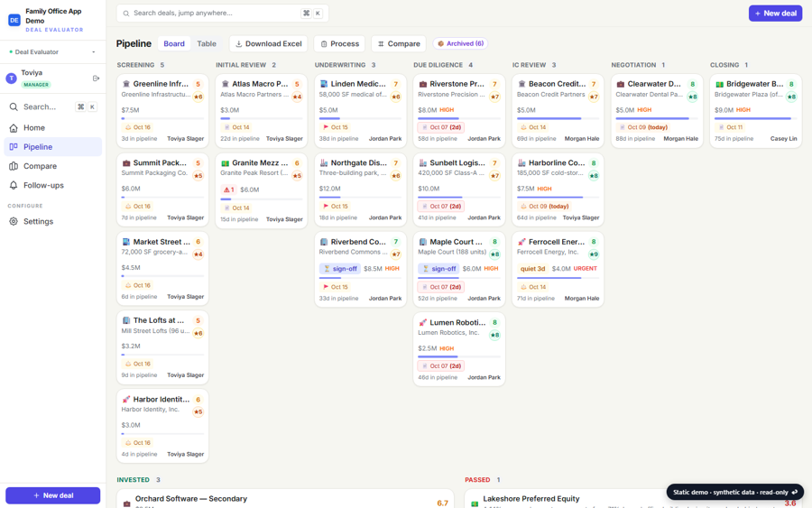Click the Oct 07 (2d) date on Riverstone card

(440, 127)
